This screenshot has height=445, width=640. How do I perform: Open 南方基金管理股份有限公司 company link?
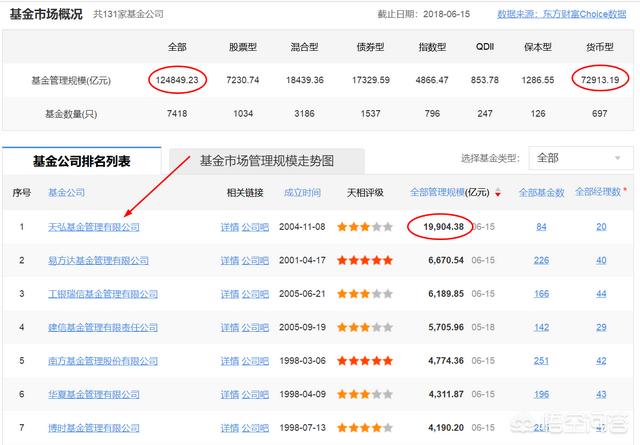[103, 361]
